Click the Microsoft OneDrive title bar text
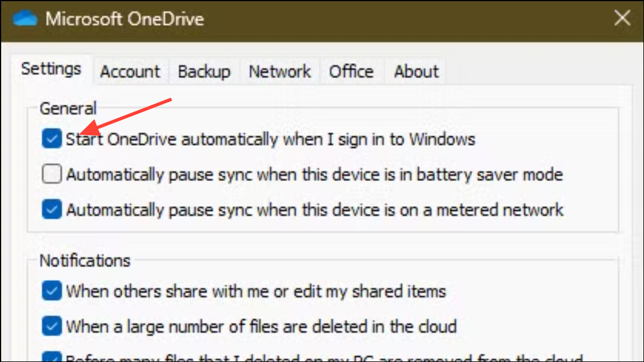The image size is (644, 362). pyautogui.click(x=124, y=19)
